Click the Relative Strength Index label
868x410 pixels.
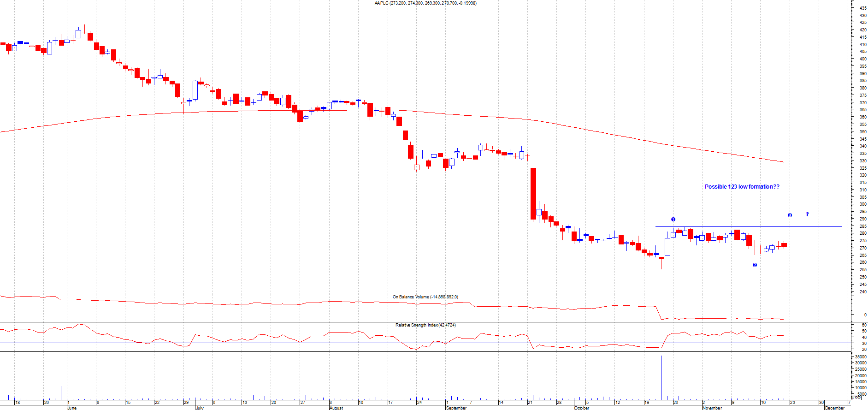click(x=425, y=325)
